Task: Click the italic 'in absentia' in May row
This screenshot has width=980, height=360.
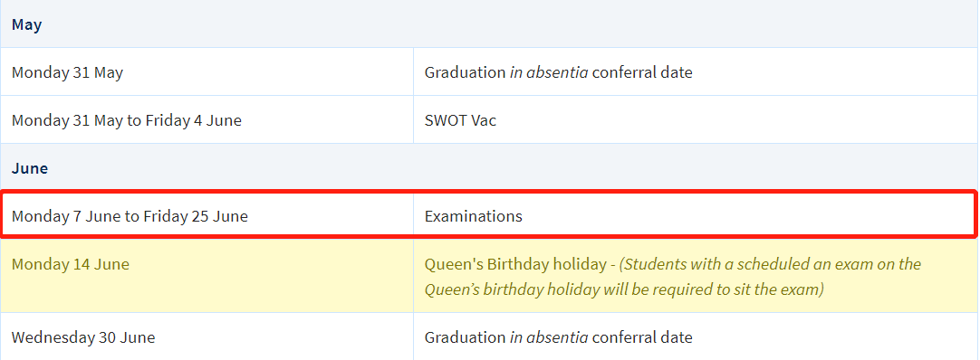Action: pos(549,72)
